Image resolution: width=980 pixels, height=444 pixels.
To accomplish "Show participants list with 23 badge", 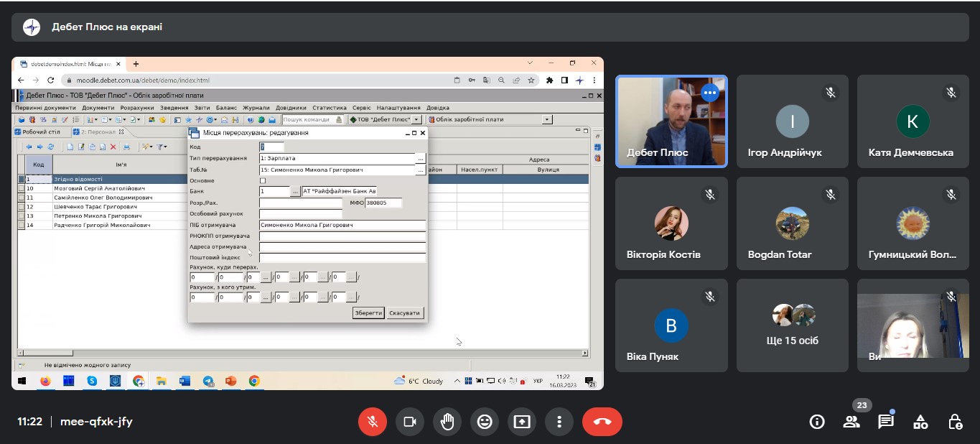I will pos(851,422).
